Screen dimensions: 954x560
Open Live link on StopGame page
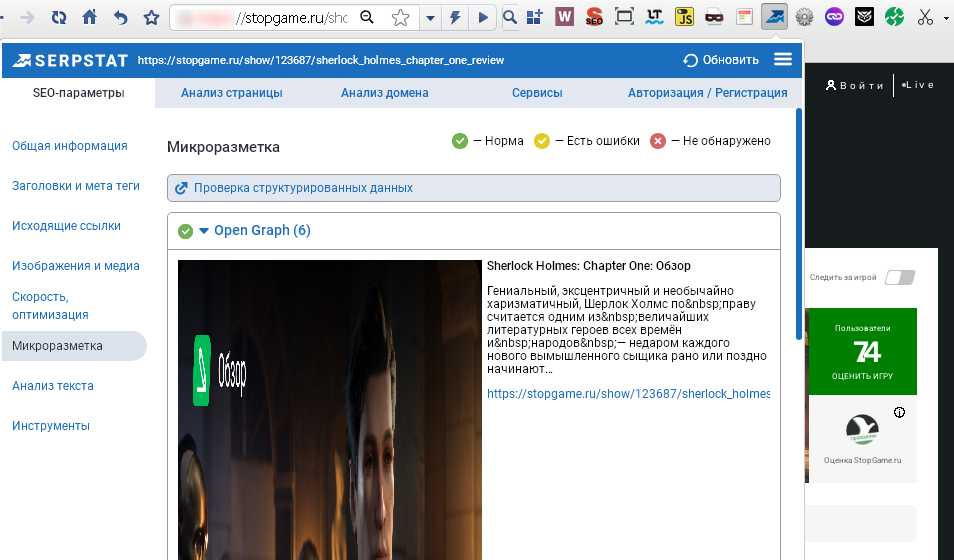pyautogui.click(x=917, y=85)
